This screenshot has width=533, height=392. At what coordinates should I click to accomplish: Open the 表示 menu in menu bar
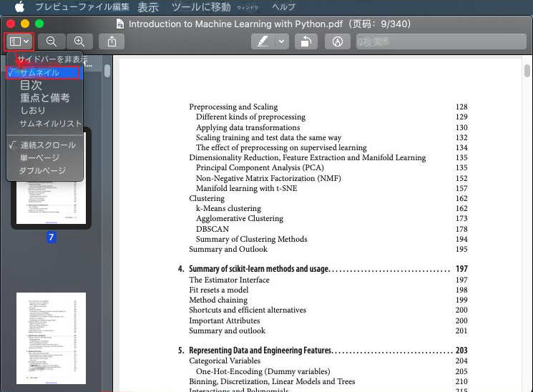(x=148, y=7)
